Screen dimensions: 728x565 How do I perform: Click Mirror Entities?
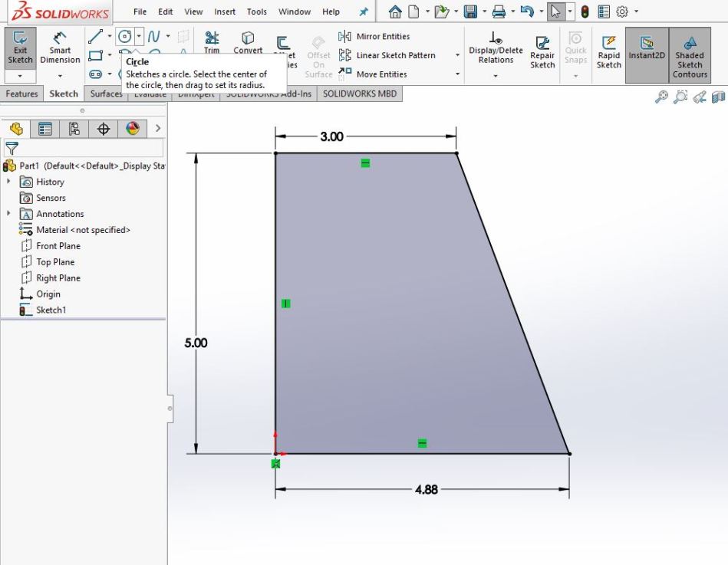point(382,36)
